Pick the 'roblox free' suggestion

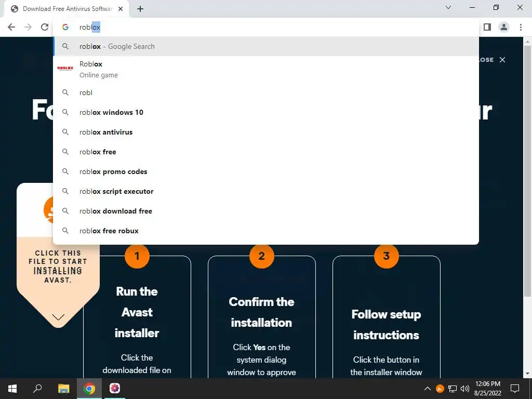pyautogui.click(x=266, y=152)
